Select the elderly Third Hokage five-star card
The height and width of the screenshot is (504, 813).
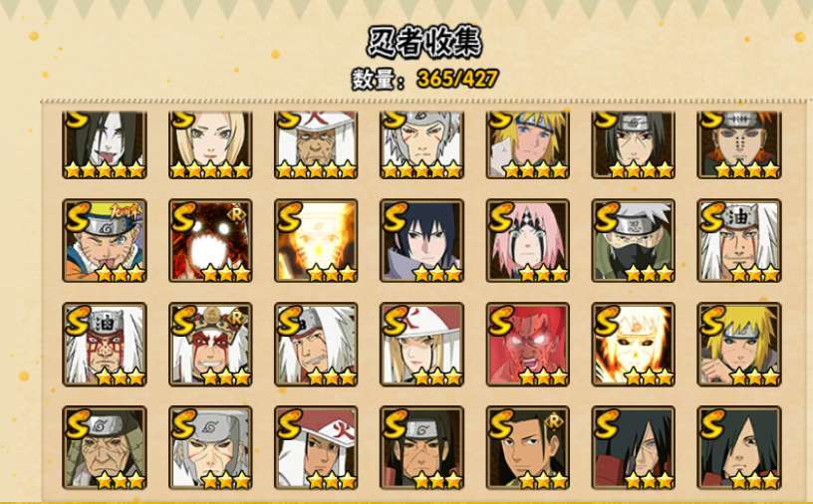(316, 145)
